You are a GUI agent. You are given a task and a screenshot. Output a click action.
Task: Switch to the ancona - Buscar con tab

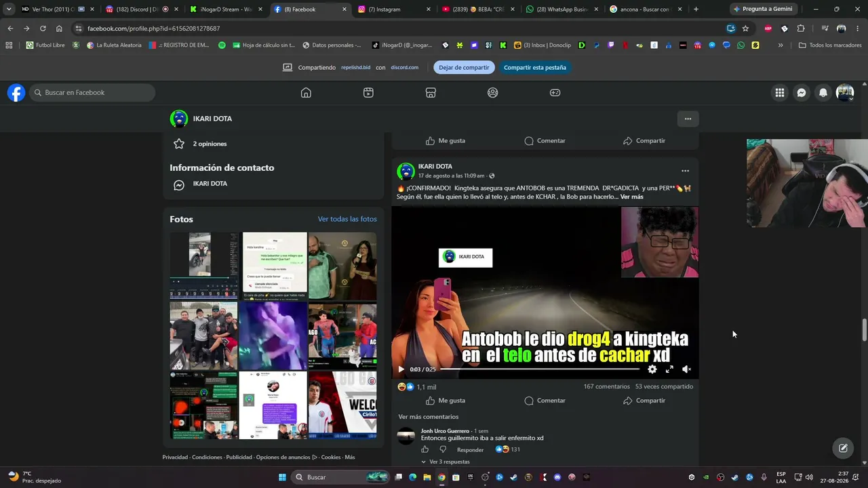pyautogui.click(x=646, y=9)
